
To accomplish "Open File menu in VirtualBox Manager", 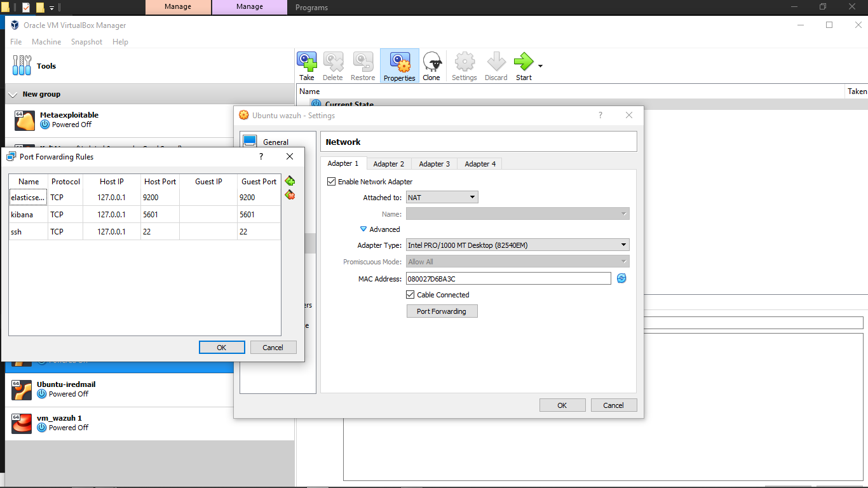I will pyautogui.click(x=16, y=42).
